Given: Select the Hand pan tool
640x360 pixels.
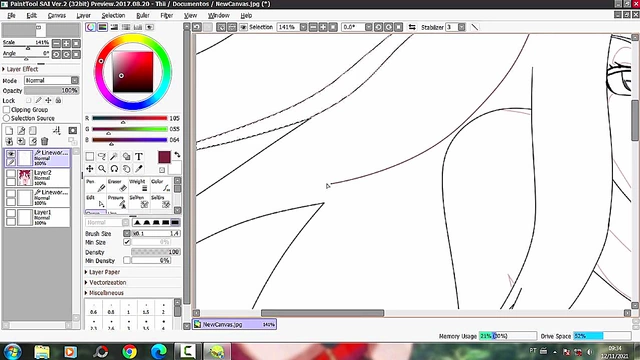Looking at the screenshot, I should click(x=127, y=169).
